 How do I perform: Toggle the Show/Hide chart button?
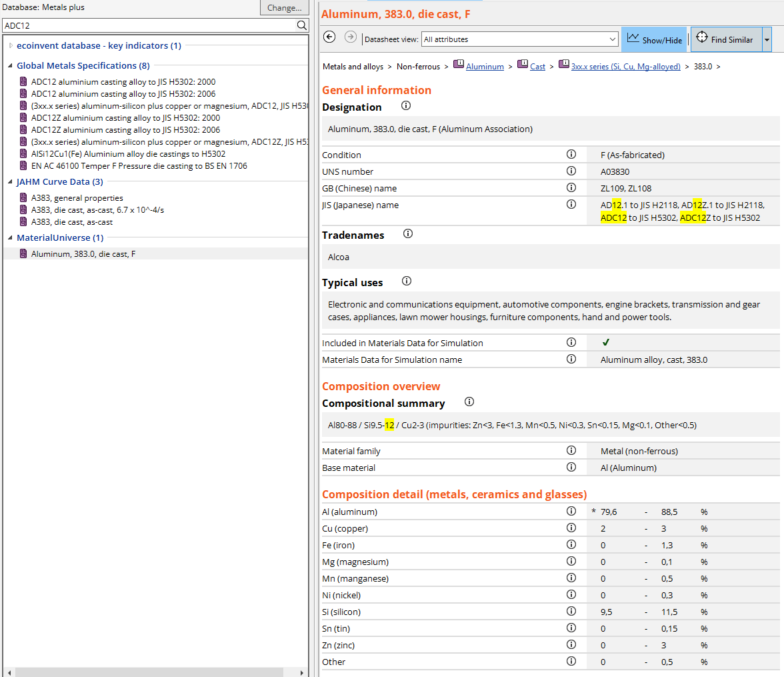click(x=654, y=39)
